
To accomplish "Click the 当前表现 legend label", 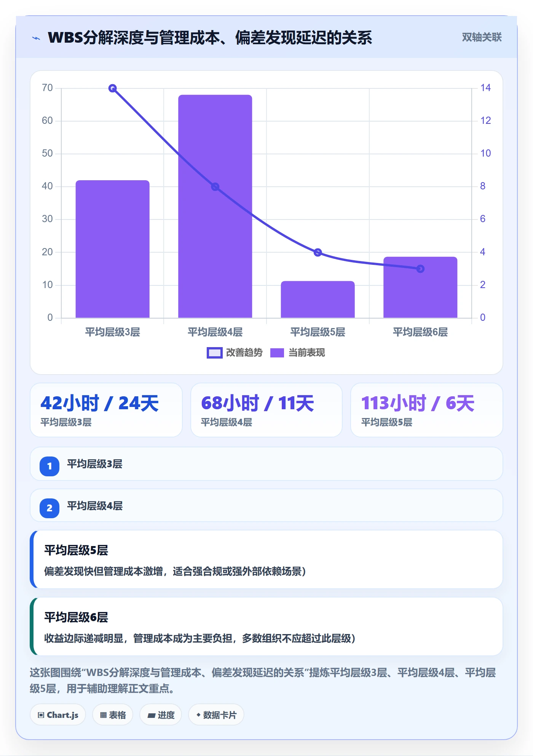I will 307,353.
